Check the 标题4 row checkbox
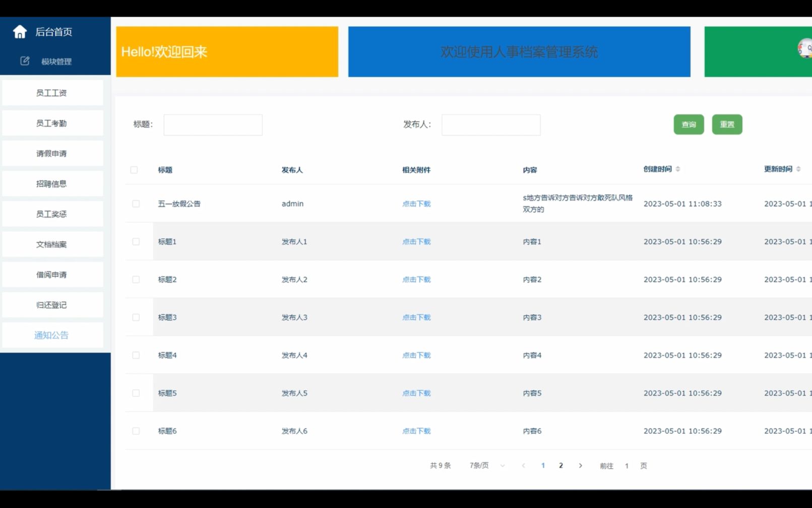The height and width of the screenshot is (508, 812). coord(136,355)
